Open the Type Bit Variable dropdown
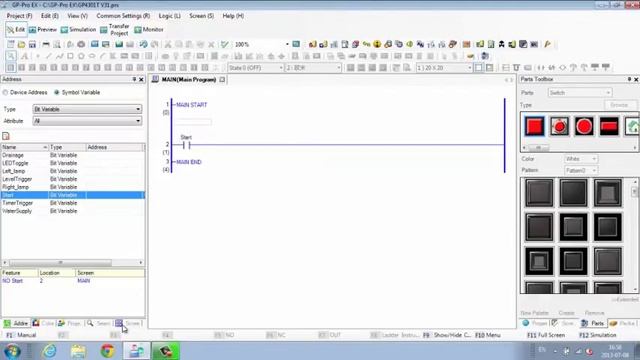 87,109
